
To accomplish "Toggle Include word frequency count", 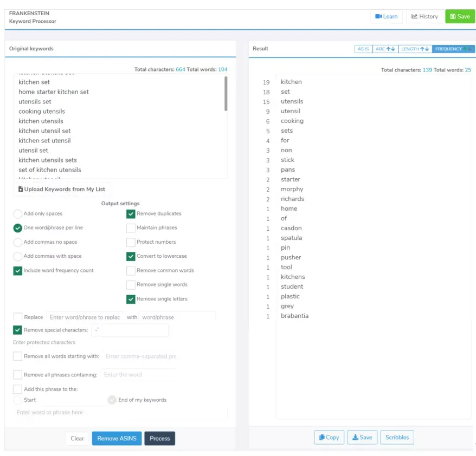I will [17, 270].
